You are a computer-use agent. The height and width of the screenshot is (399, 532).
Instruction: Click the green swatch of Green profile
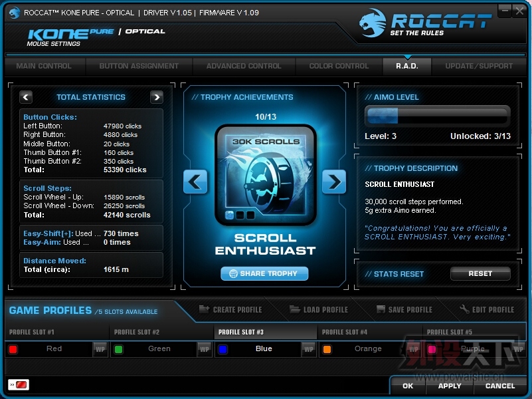point(118,349)
